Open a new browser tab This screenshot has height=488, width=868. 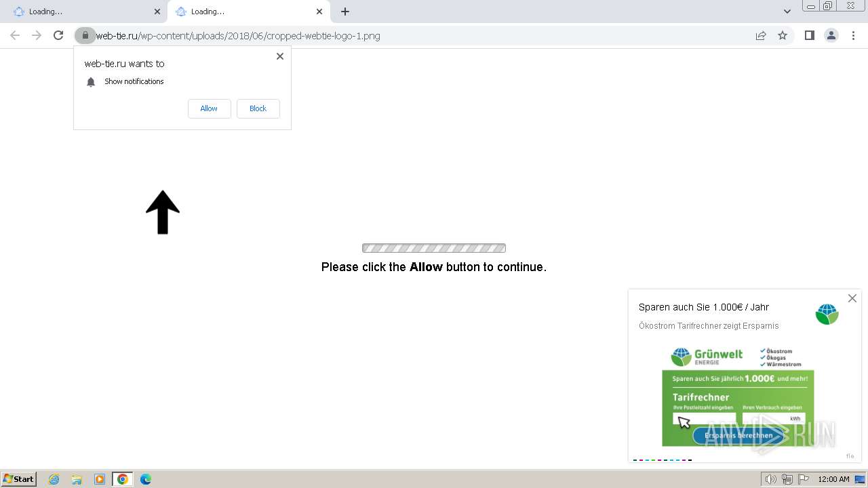click(345, 12)
